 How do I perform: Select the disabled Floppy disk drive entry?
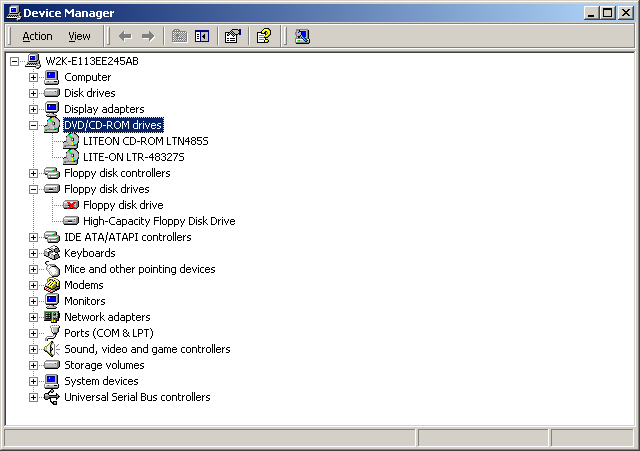point(123,205)
